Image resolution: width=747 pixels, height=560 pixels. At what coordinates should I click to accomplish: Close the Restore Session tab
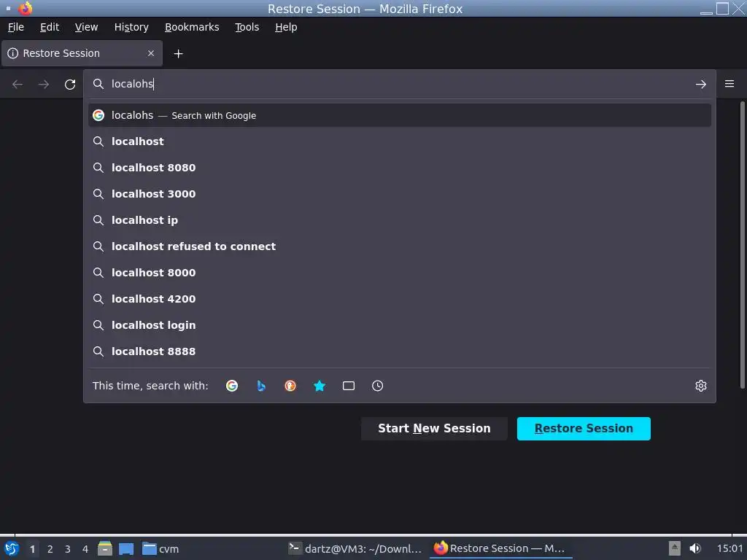tap(151, 53)
